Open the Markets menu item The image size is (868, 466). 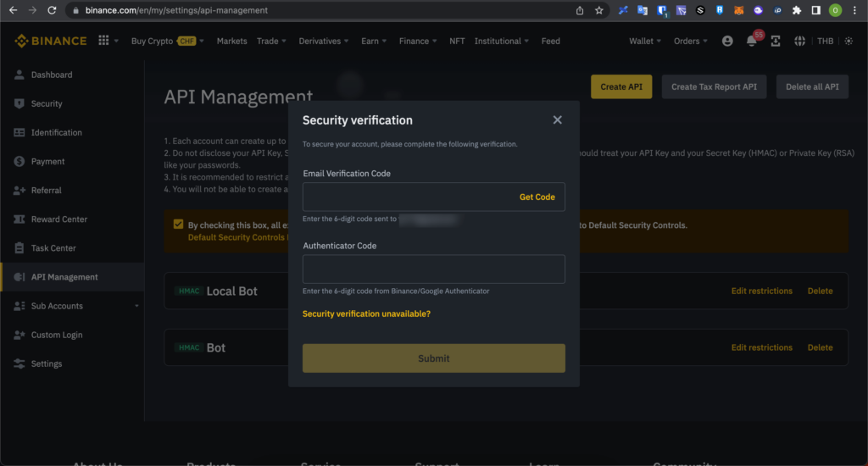[232, 41]
